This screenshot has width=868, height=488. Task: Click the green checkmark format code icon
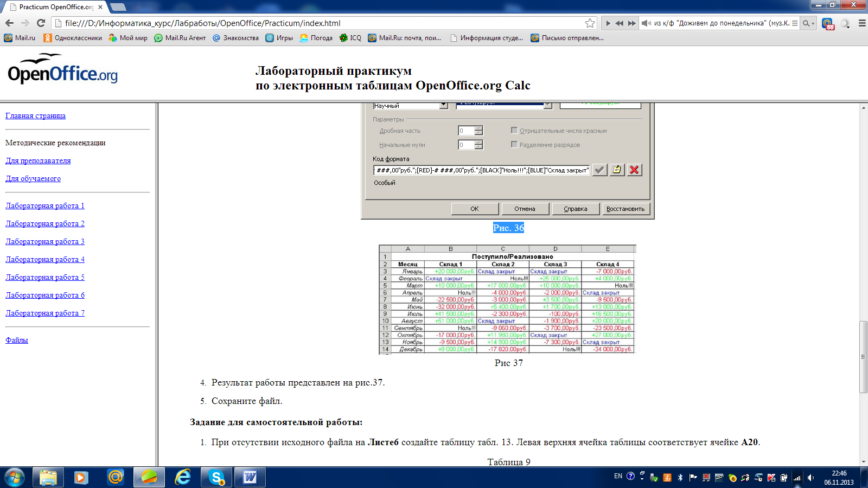(x=599, y=170)
